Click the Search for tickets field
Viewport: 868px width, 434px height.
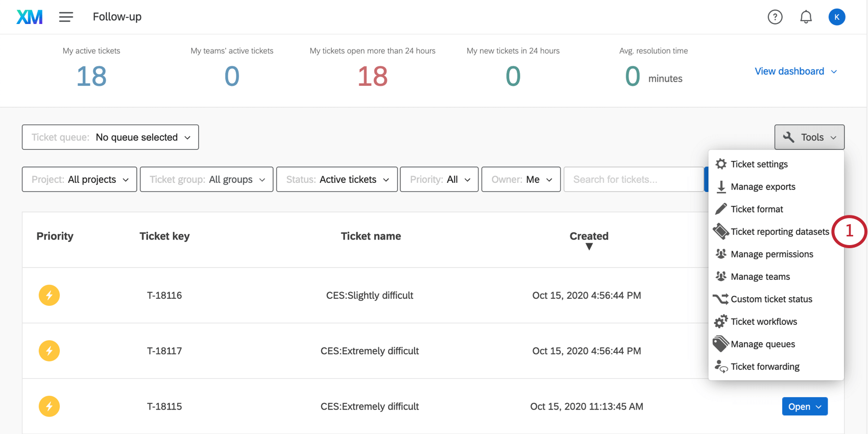point(633,179)
